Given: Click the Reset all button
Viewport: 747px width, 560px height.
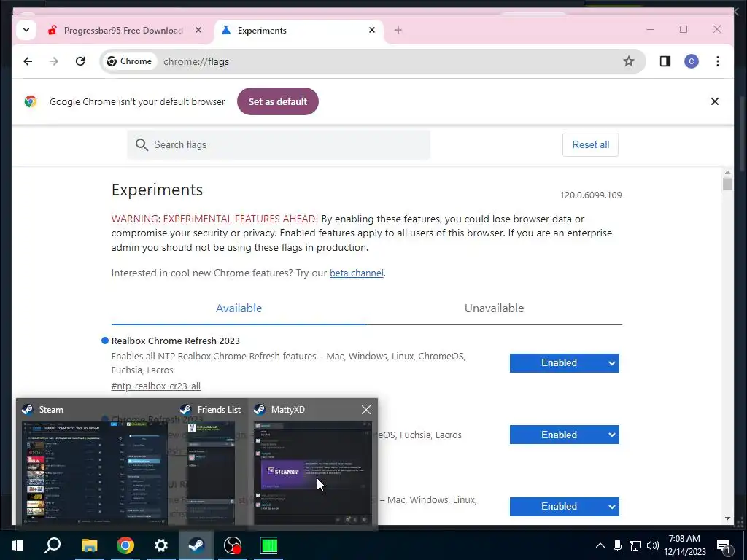Looking at the screenshot, I should tap(591, 145).
